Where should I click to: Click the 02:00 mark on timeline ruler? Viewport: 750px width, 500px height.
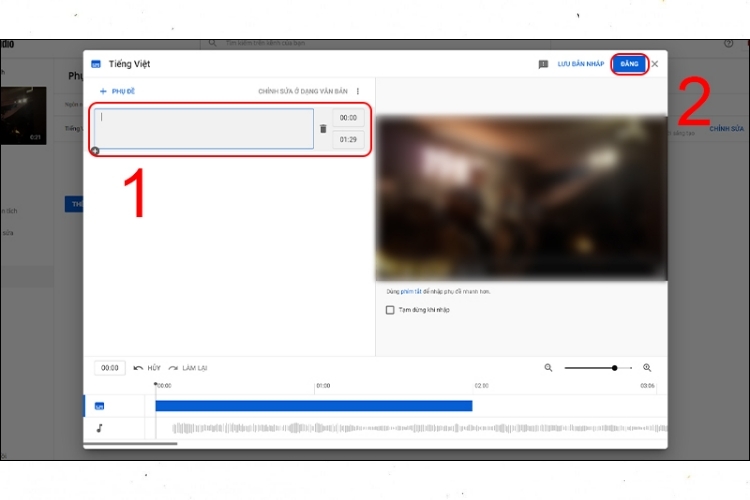point(482,386)
